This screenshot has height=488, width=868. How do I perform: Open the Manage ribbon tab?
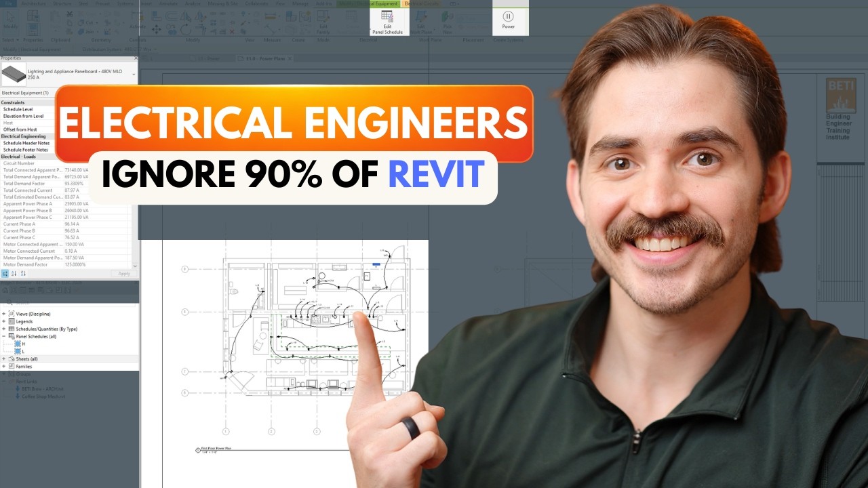(x=300, y=3)
